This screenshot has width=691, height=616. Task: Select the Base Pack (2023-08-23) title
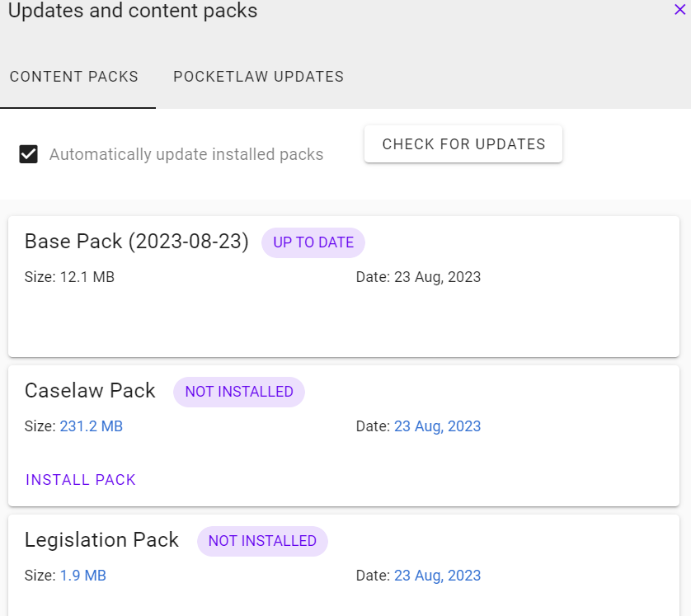coord(137,242)
